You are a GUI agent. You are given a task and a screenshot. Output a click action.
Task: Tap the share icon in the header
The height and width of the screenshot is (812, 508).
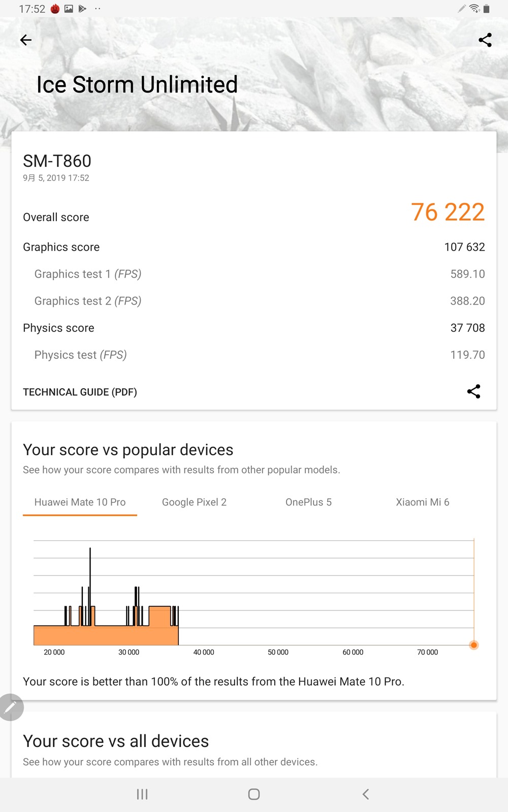click(x=485, y=40)
